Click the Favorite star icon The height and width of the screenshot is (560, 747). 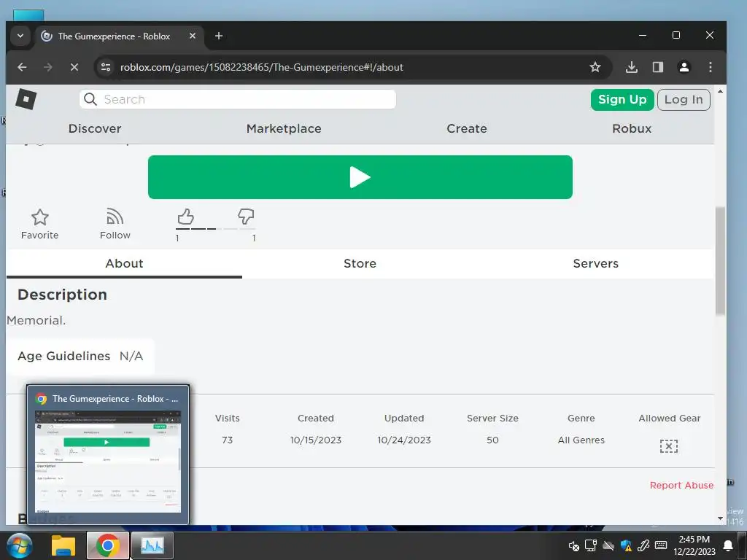[x=40, y=217]
